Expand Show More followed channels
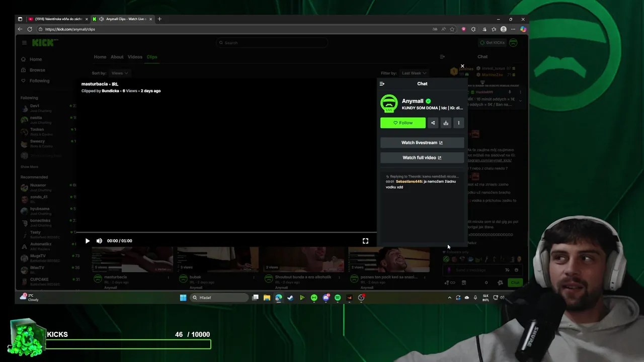This screenshot has width=644, height=362. (29, 167)
